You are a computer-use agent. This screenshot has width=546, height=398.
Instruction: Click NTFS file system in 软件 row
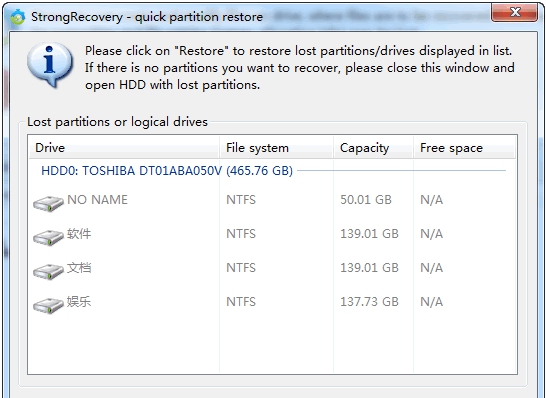[x=241, y=234]
